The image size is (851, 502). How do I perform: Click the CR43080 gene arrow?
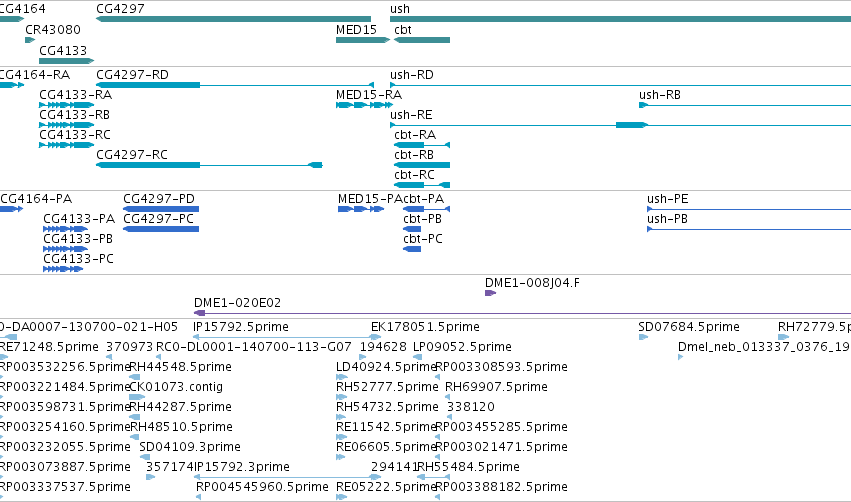30,40
